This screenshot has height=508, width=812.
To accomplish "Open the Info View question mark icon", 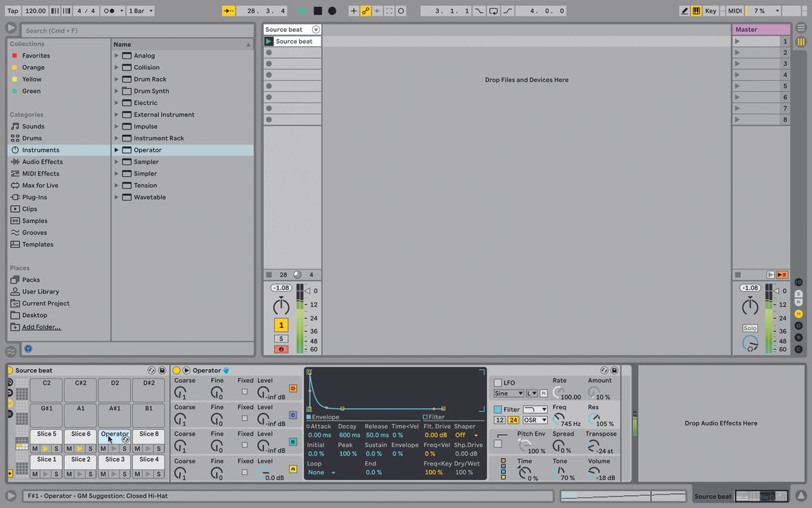I will (x=28, y=349).
